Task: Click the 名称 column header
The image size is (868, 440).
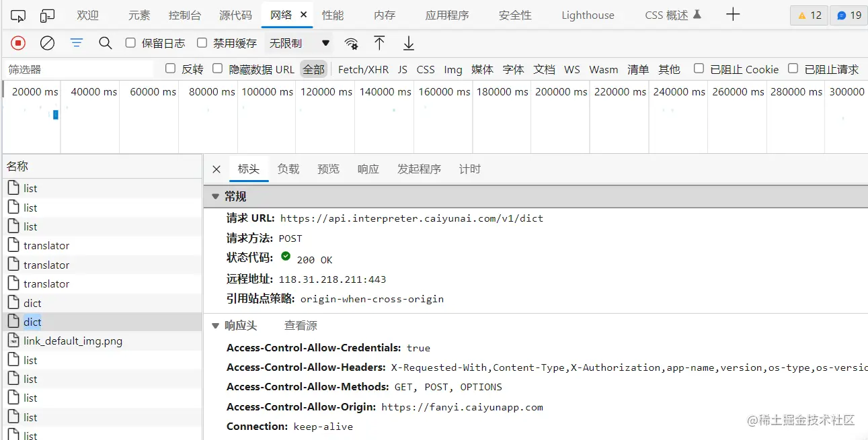Action: pos(102,166)
